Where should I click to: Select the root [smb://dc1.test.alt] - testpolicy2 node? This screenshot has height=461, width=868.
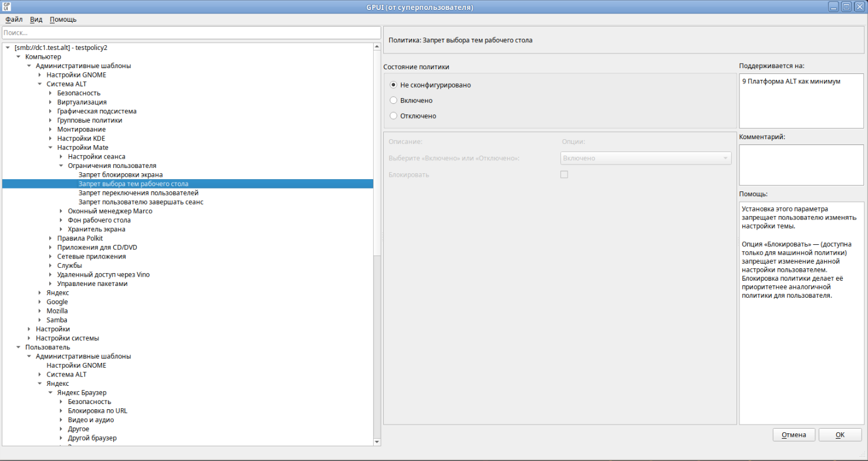pos(61,48)
